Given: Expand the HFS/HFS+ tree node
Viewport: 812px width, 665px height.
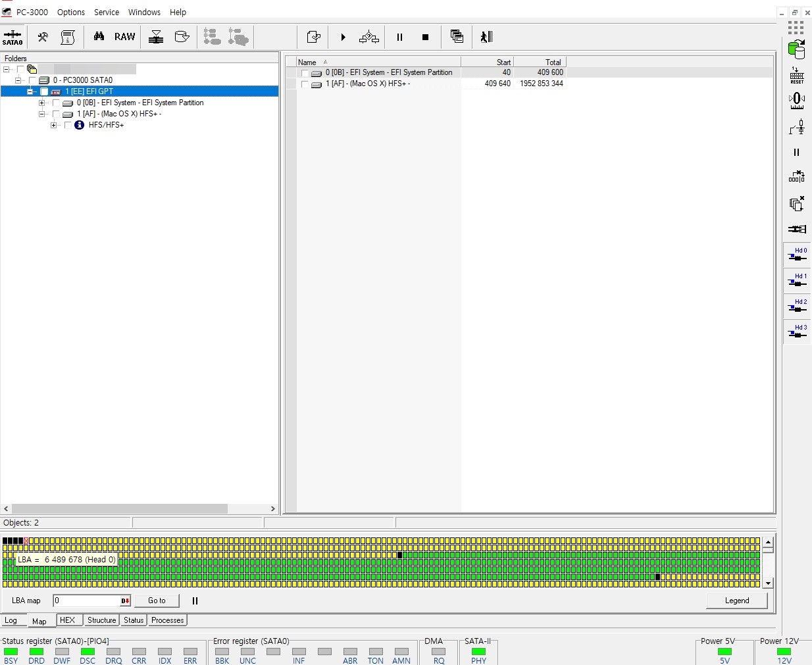Looking at the screenshot, I should (x=54, y=125).
